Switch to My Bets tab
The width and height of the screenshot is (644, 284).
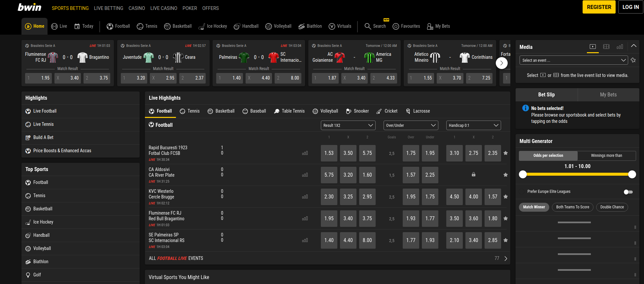coord(608,95)
